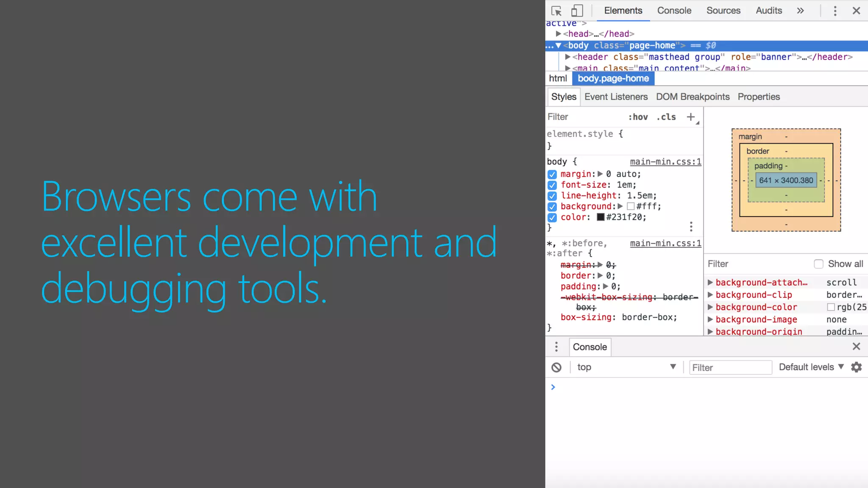Enable the Show all computed checkbox
The image size is (868, 488).
[x=818, y=264]
